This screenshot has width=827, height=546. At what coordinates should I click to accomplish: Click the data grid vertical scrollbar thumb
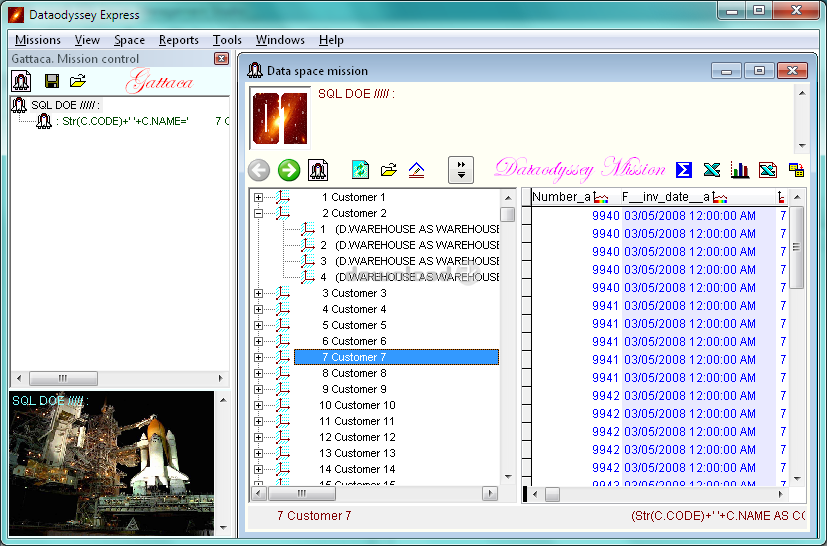796,247
